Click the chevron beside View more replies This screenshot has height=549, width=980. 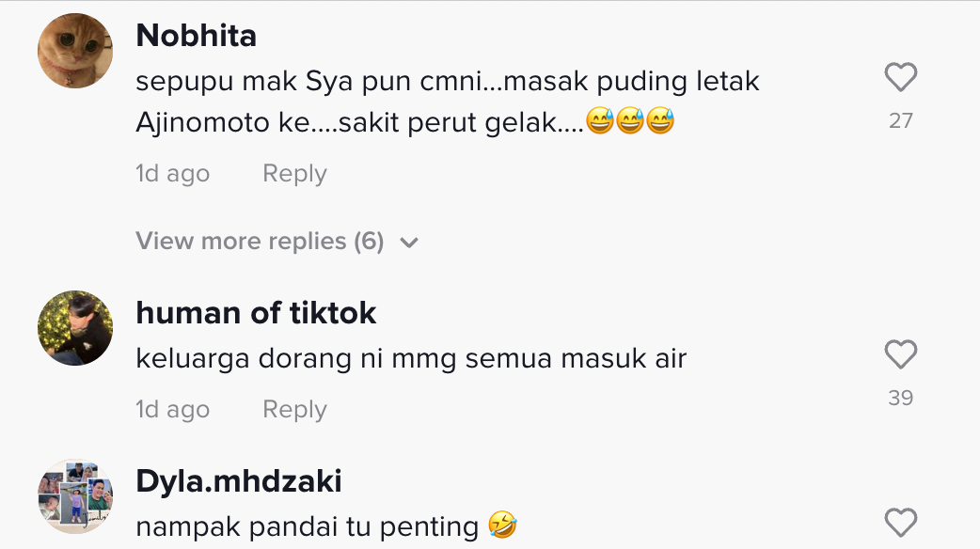coord(408,243)
